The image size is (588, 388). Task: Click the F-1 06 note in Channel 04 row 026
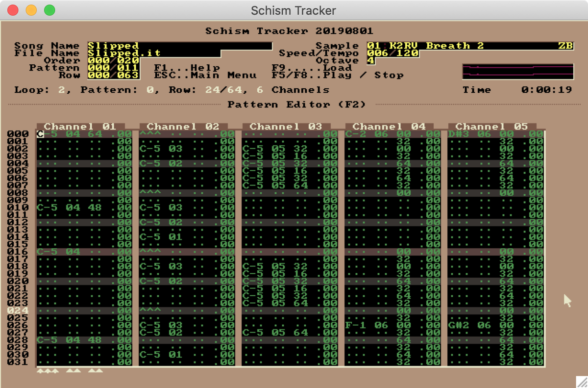367,325
